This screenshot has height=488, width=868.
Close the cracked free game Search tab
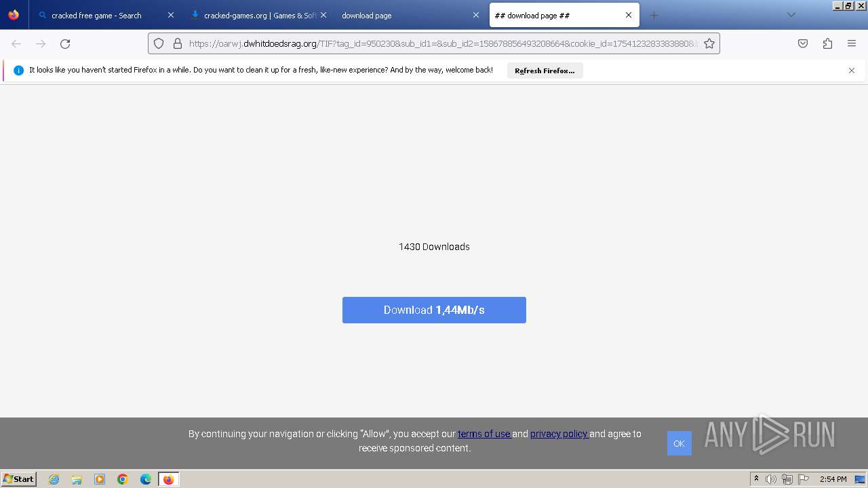171,15
